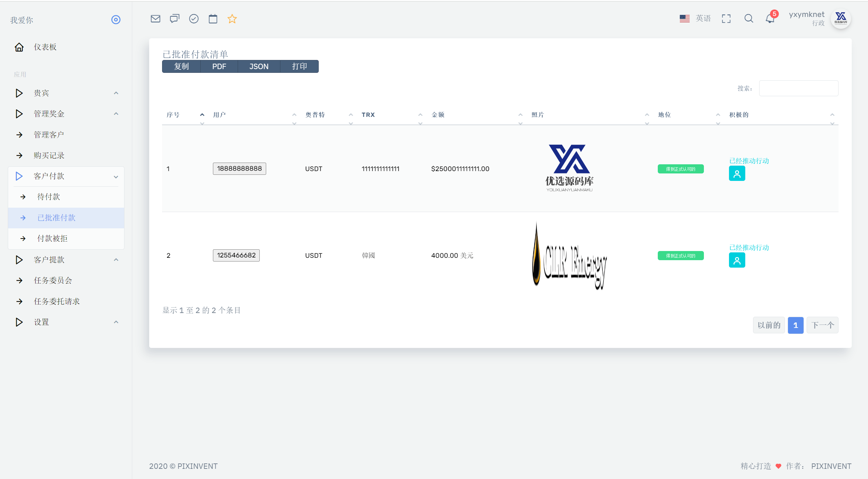The height and width of the screenshot is (479, 868).
Task: Toggle fullscreen mode icon
Action: [726, 19]
